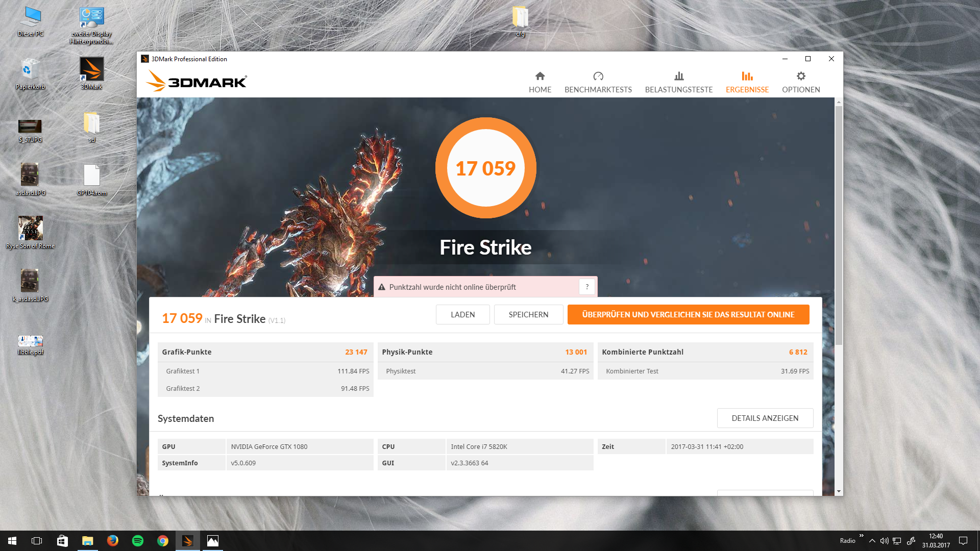Open BENCHMARKTESTS gauge icon tab
980x551 pixels.
[x=598, y=82]
